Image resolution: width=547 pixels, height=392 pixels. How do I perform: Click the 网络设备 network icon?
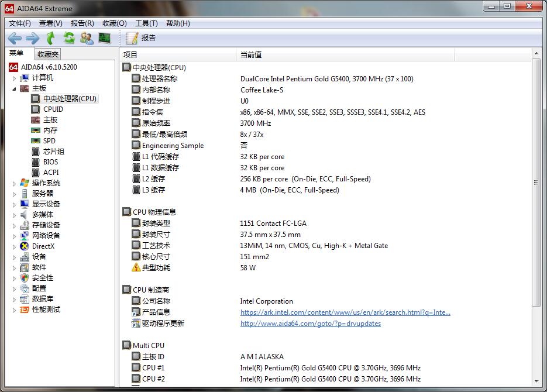25,236
